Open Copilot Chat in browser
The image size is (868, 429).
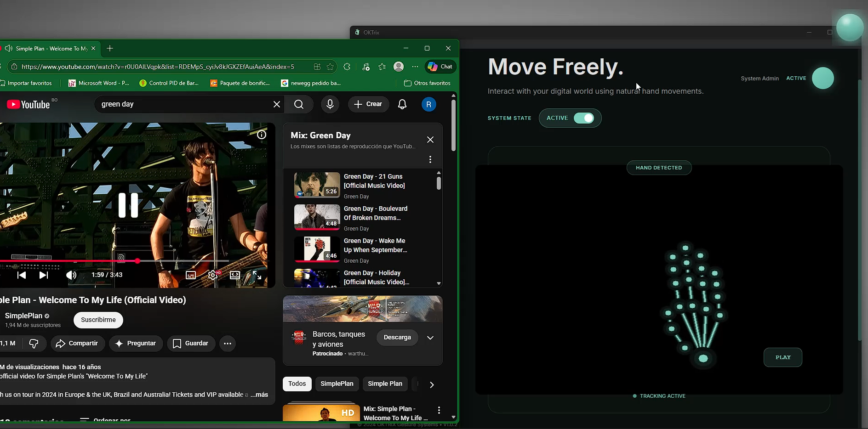click(x=440, y=67)
